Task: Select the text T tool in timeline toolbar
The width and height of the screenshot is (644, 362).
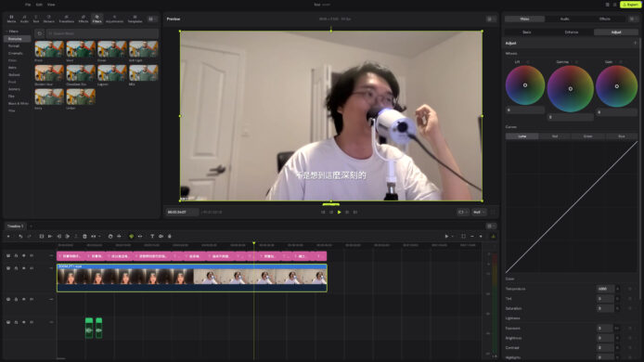Action: [x=152, y=237]
